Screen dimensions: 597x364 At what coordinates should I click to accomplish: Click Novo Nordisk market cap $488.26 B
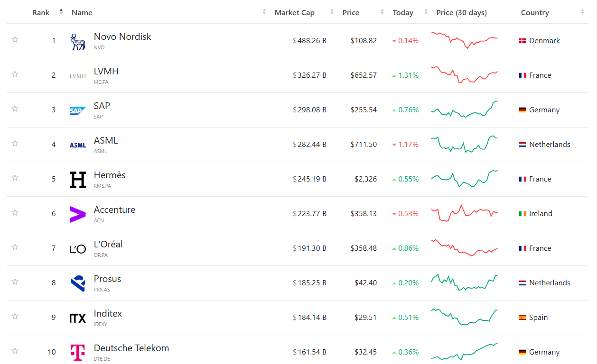(309, 41)
